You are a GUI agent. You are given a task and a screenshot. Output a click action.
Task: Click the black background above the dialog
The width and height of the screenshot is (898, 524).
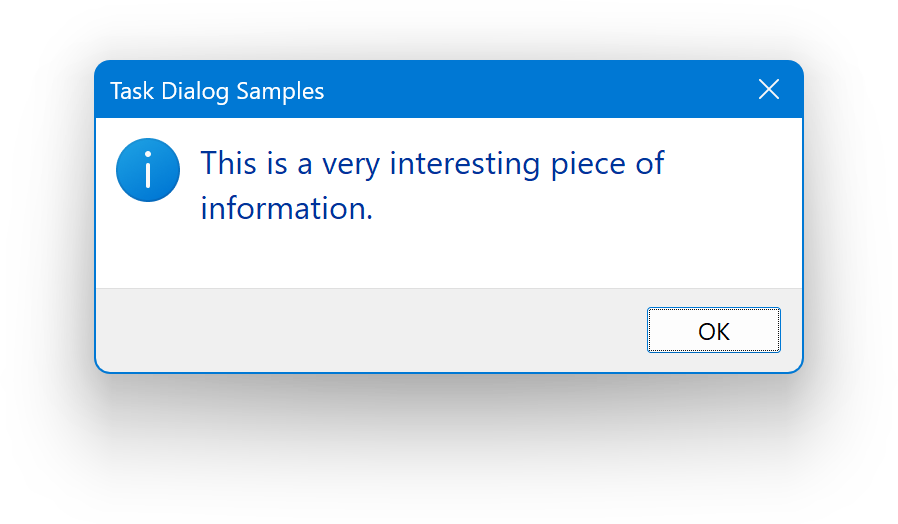tap(450, 28)
